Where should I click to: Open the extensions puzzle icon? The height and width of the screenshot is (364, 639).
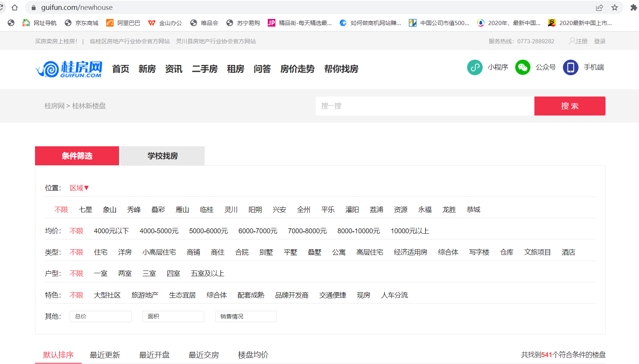click(x=634, y=8)
